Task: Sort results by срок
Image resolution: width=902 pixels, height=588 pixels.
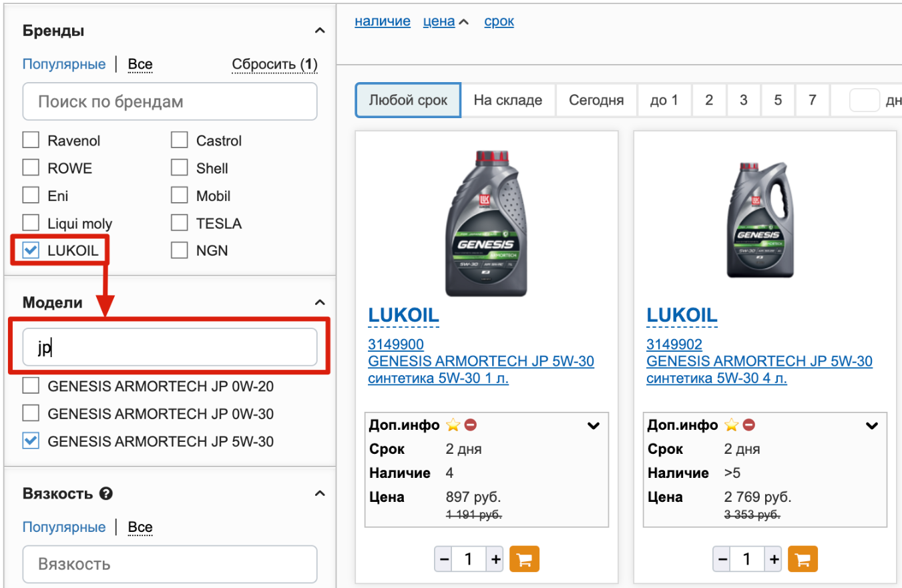Action: [x=499, y=21]
